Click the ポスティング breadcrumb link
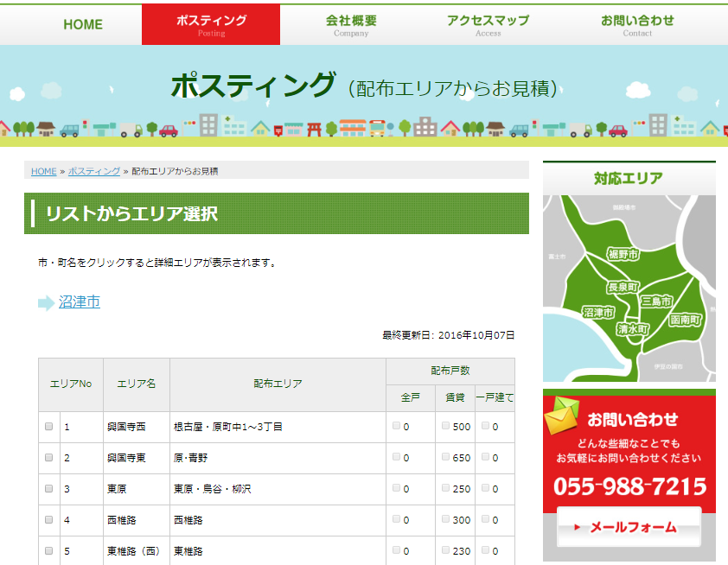Viewport: 728px width, 565px height. (94, 171)
